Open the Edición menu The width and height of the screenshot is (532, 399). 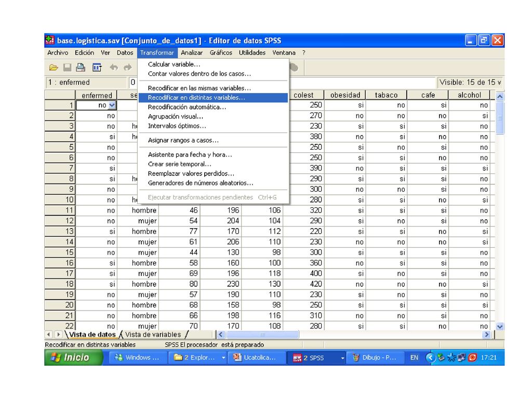click(x=85, y=52)
